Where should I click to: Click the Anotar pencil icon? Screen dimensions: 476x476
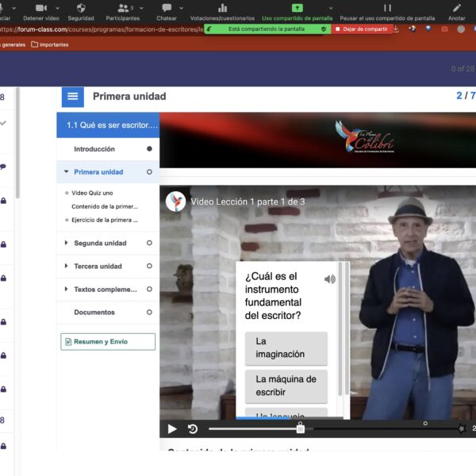(x=456, y=8)
